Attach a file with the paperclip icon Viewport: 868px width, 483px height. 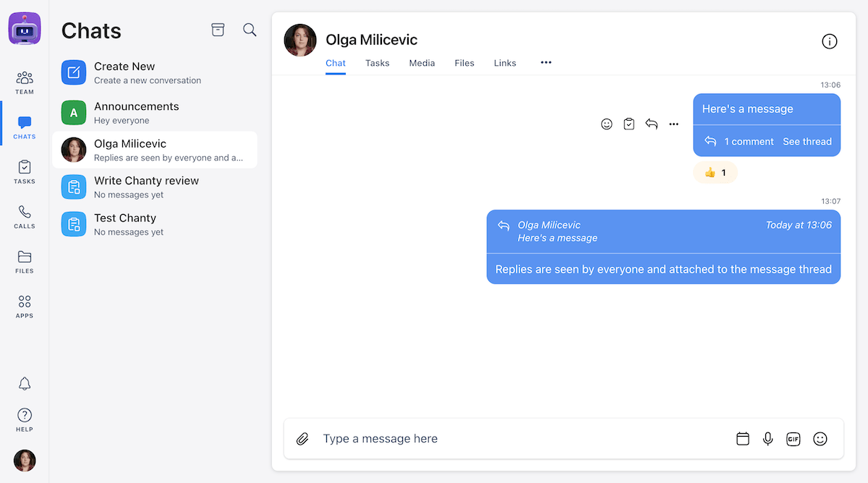click(303, 439)
